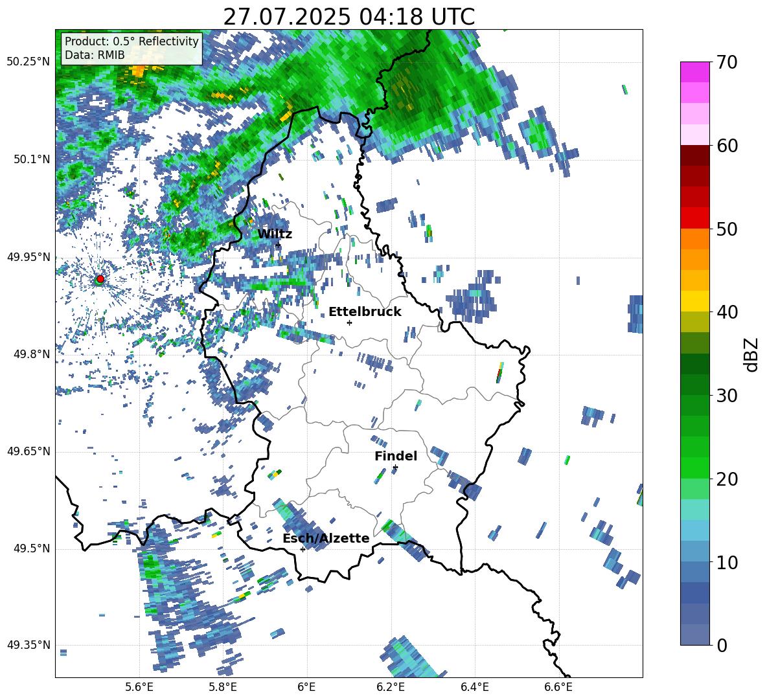Click the Wiltz city label
The height and width of the screenshot is (700, 767).
pos(275,234)
